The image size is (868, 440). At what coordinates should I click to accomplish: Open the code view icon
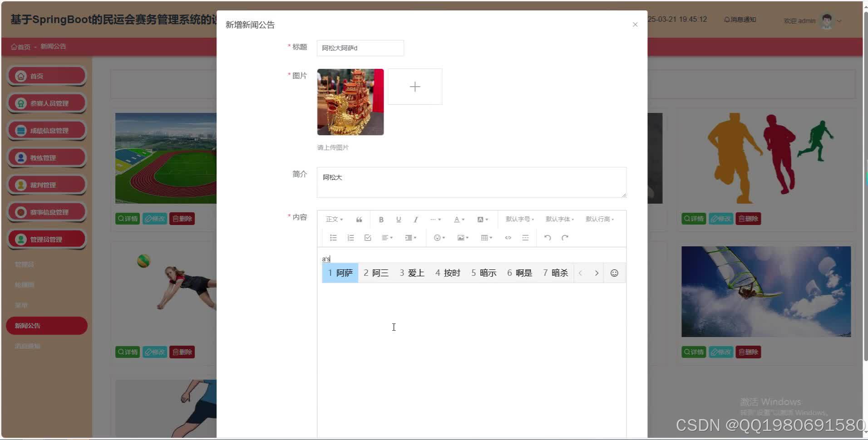(x=508, y=237)
